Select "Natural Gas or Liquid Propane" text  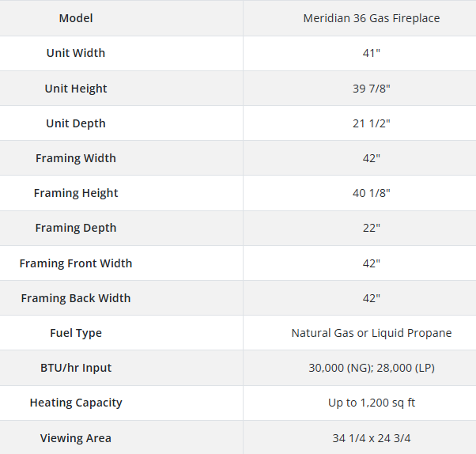[x=372, y=333]
